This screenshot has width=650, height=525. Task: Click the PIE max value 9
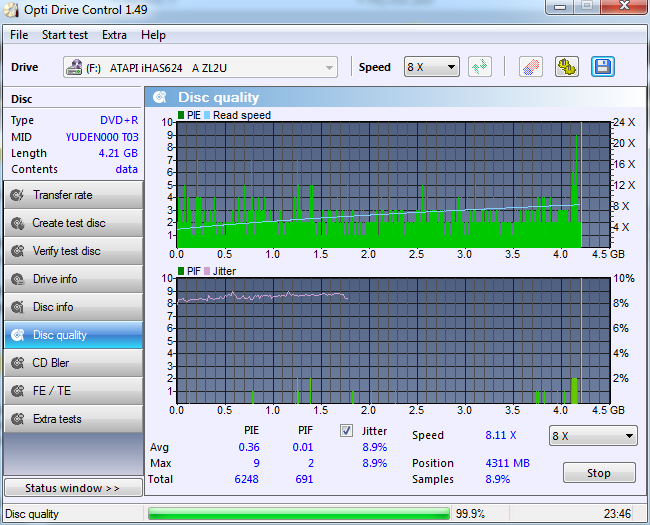pyautogui.click(x=257, y=463)
